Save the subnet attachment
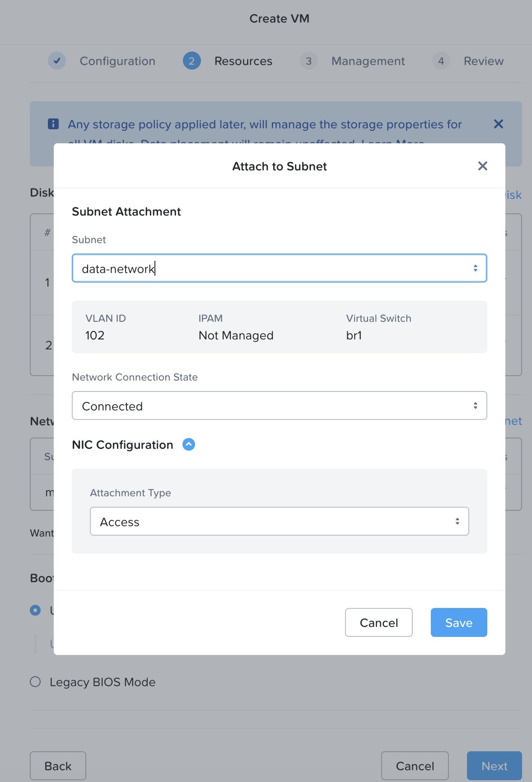Screen dimensions: 532x782 click(458, 622)
